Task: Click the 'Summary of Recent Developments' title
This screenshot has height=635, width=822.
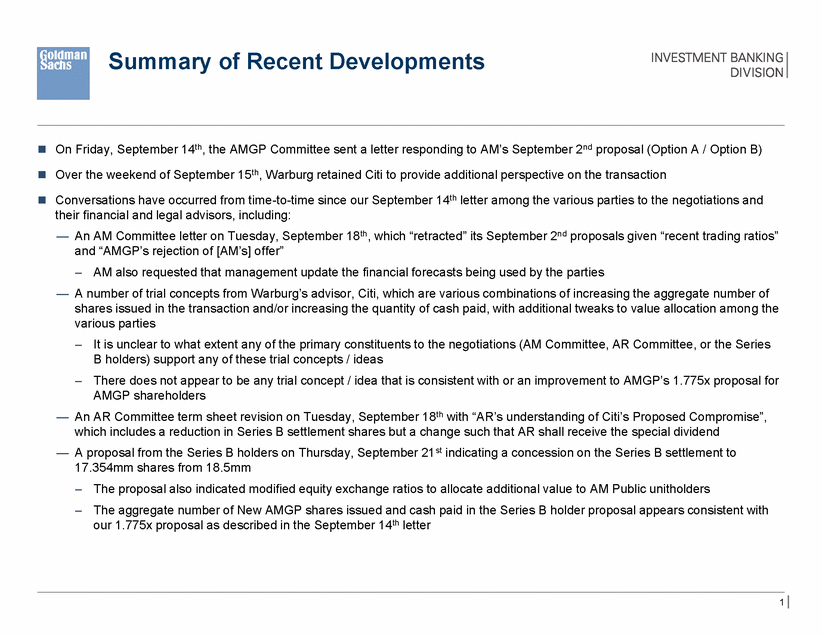Action: click(x=296, y=63)
